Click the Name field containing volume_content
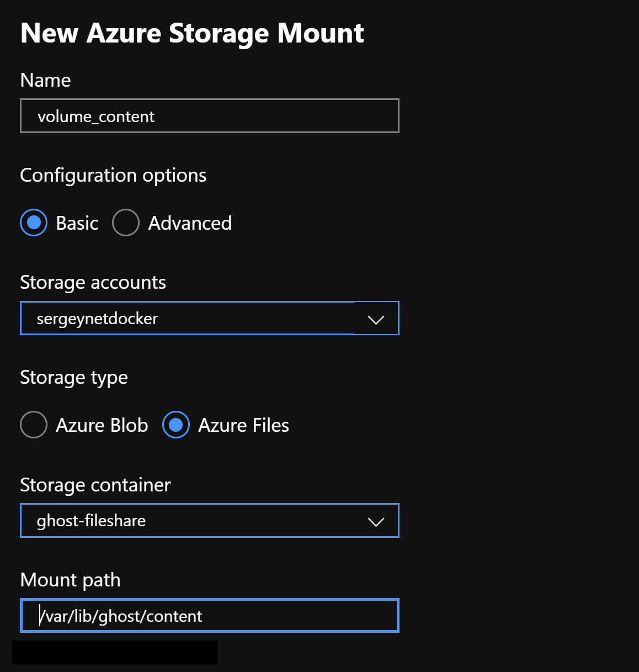The height and width of the screenshot is (672, 639). pyautogui.click(x=209, y=117)
